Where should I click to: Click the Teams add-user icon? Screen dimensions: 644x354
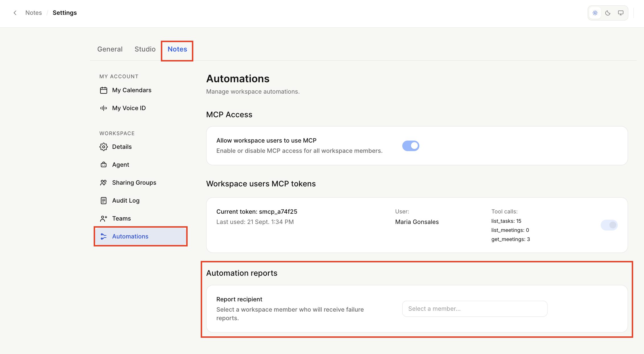click(104, 219)
